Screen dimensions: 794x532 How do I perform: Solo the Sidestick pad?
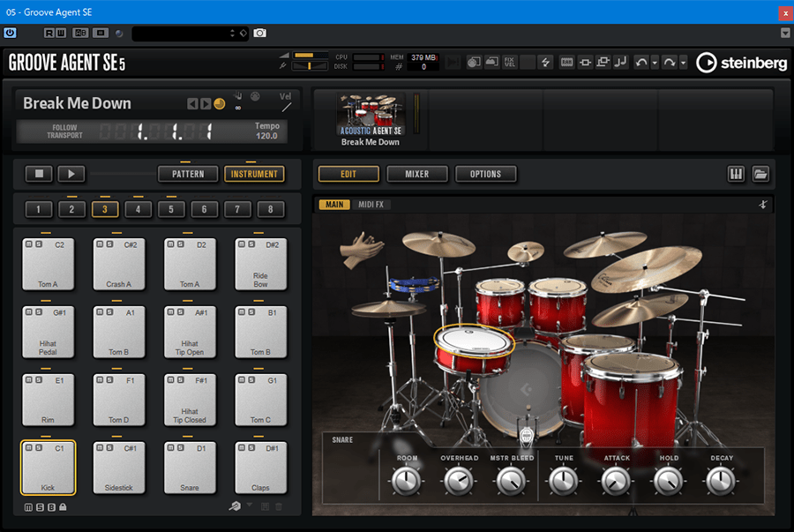click(109, 447)
